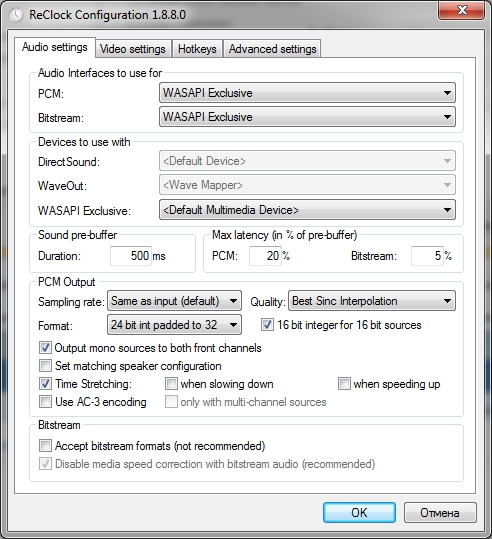Expand the PCM output Format dropdown
This screenshot has height=539, width=492.
(x=174, y=325)
